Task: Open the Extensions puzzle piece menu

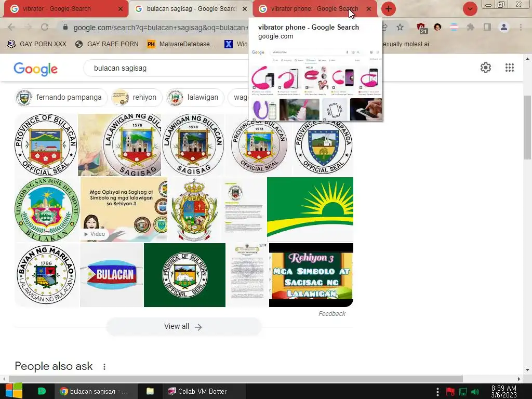Action: click(470, 27)
